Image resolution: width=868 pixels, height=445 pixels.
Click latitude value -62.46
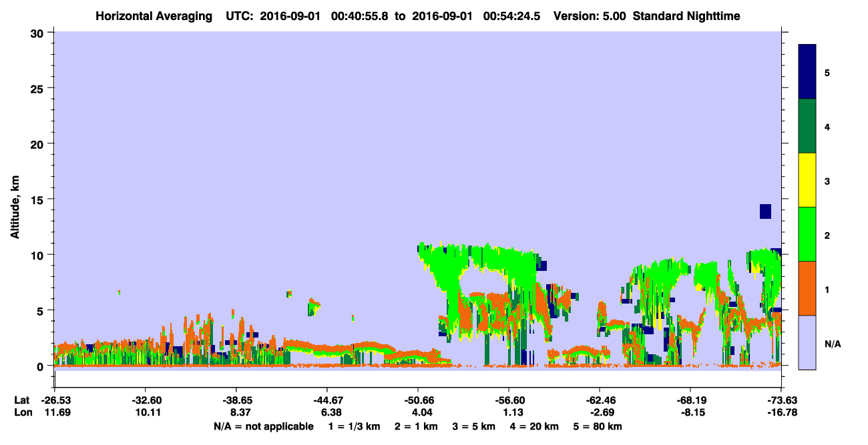click(x=600, y=400)
